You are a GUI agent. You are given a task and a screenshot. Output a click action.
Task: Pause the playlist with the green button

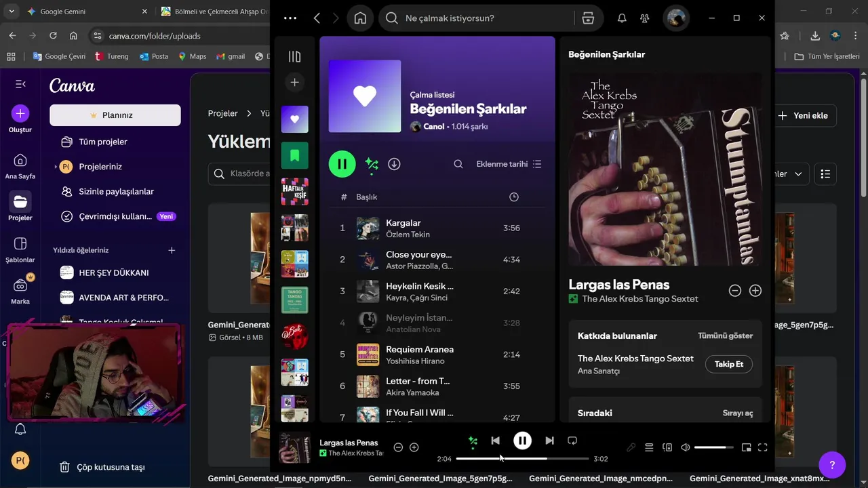click(342, 164)
